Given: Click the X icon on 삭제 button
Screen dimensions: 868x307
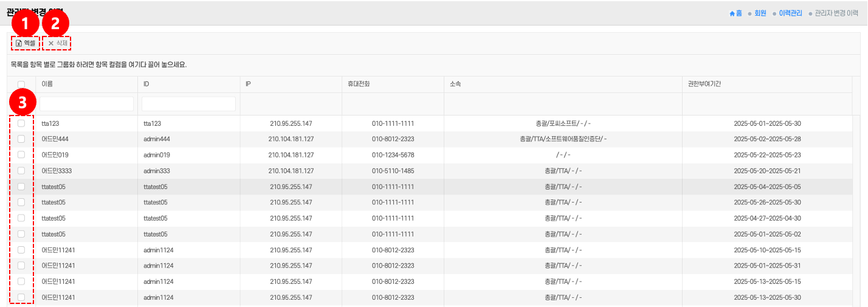Looking at the screenshot, I should coord(51,43).
